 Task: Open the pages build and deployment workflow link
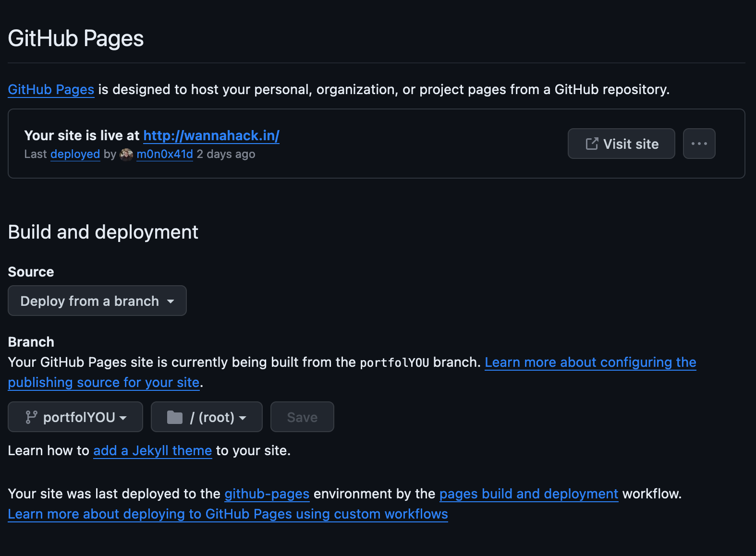pyautogui.click(x=529, y=494)
